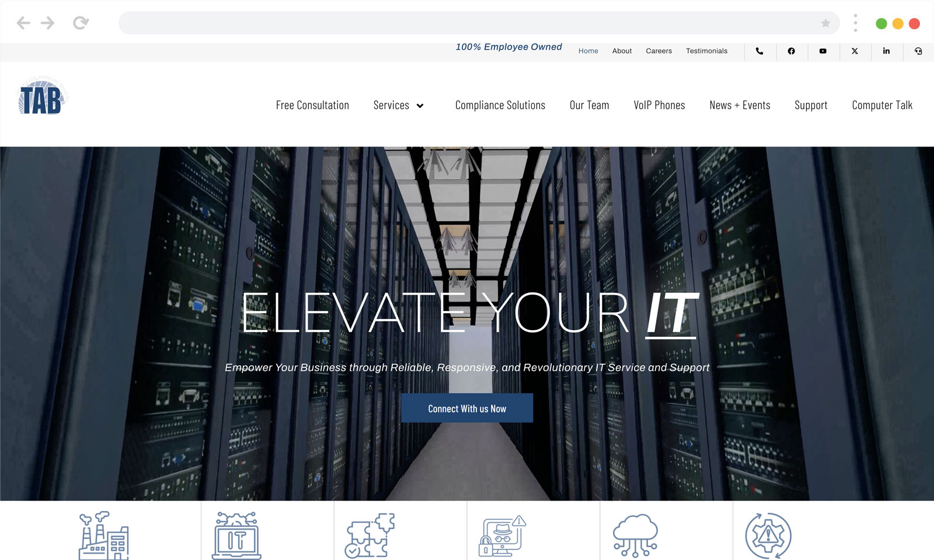The height and width of the screenshot is (560, 934).
Task: Open the Compliance Solutions menu item
Action: pos(500,106)
